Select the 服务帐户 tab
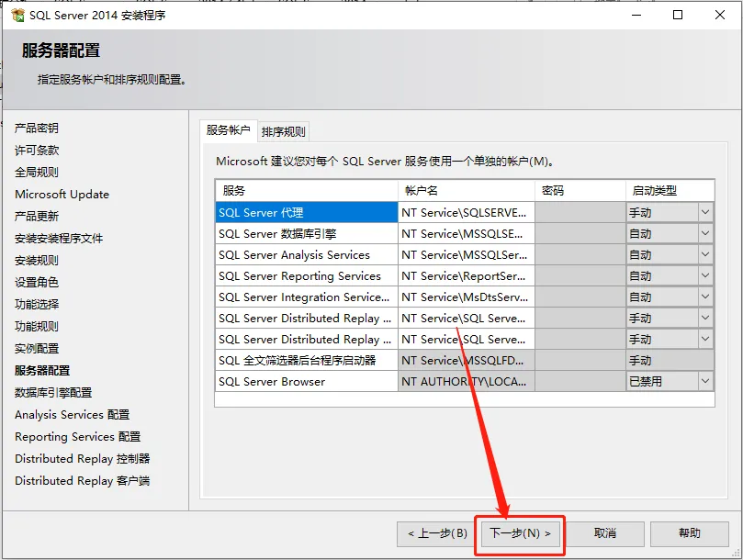Image resolution: width=743 pixels, height=560 pixels. pyautogui.click(x=229, y=130)
